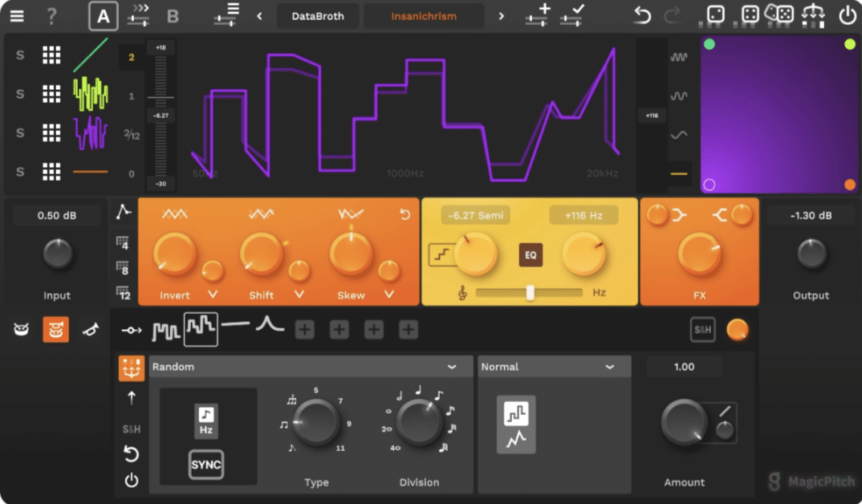Select the highlighted random modulator tab
Viewport: 862px width, 504px height.
[x=201, y=329]
